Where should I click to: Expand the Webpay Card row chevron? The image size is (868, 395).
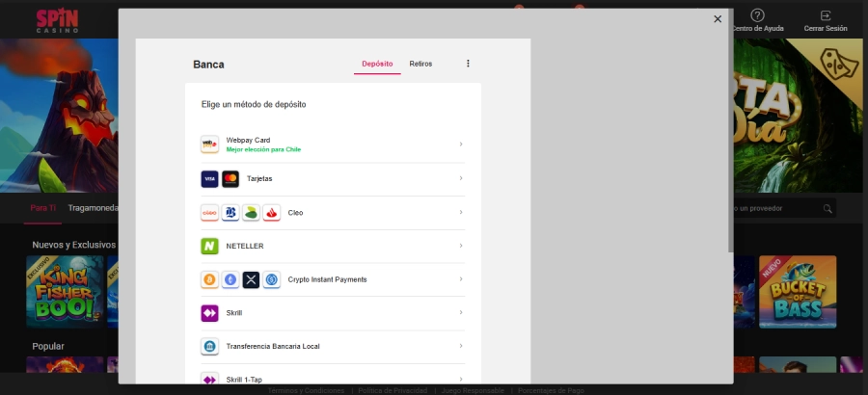point(461,145)
